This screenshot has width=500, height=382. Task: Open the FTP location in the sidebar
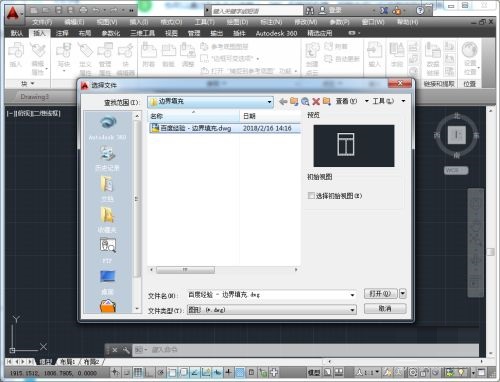107,250
